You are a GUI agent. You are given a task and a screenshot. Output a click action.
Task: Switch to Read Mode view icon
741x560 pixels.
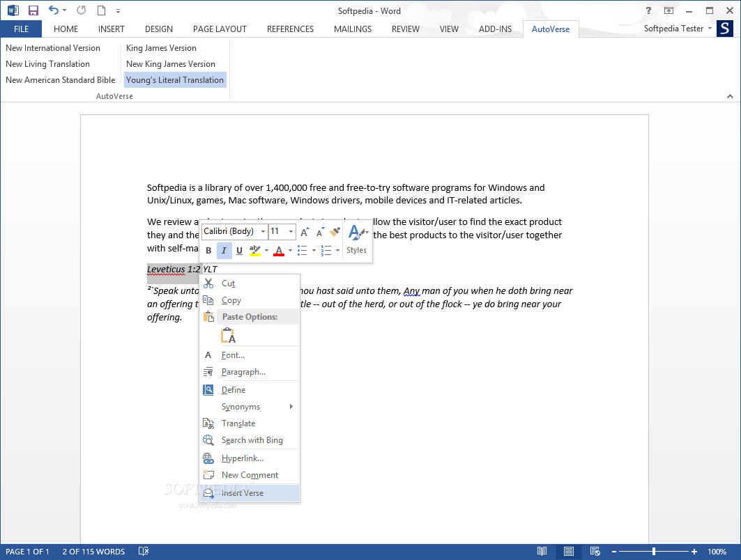point(542,551)
